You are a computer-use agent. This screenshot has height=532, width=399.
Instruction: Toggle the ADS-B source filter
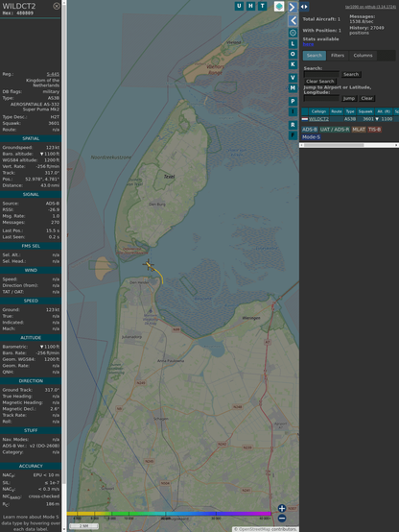310,130
